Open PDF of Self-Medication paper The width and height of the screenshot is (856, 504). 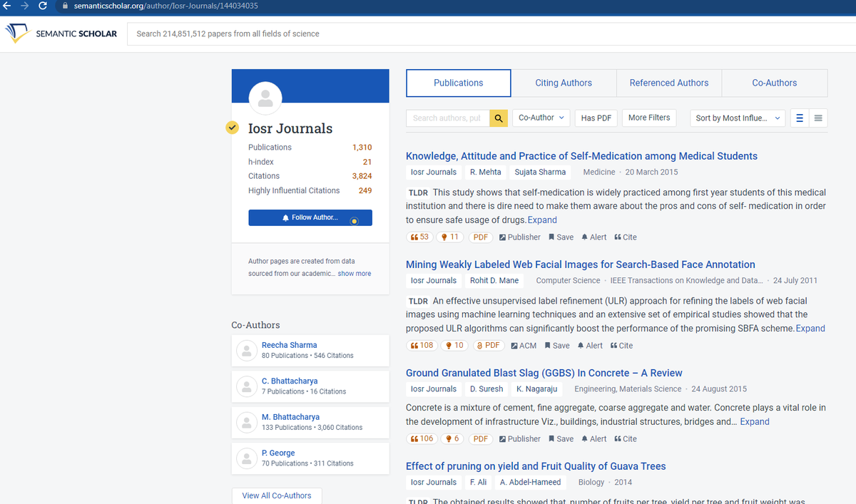(x=481, y=237)
